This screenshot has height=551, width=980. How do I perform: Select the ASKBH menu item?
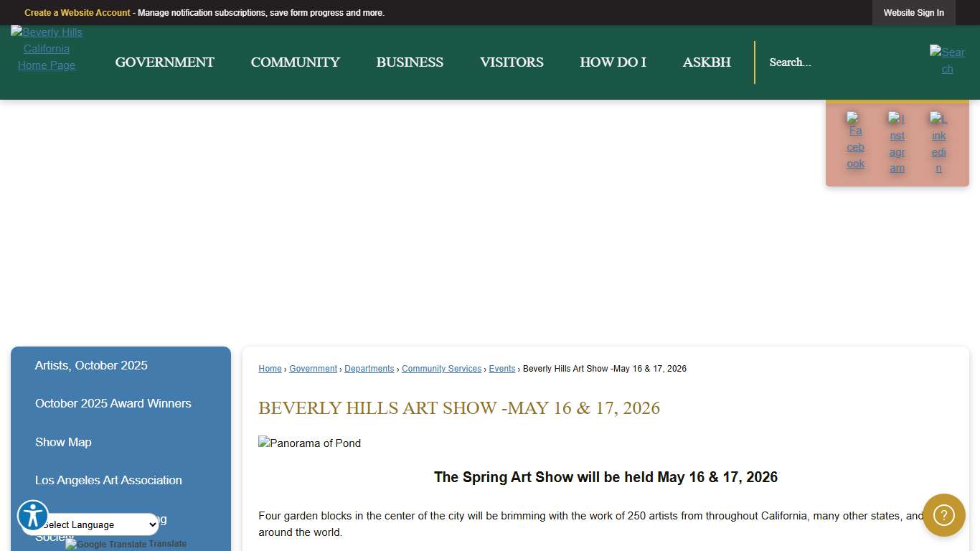707,62
